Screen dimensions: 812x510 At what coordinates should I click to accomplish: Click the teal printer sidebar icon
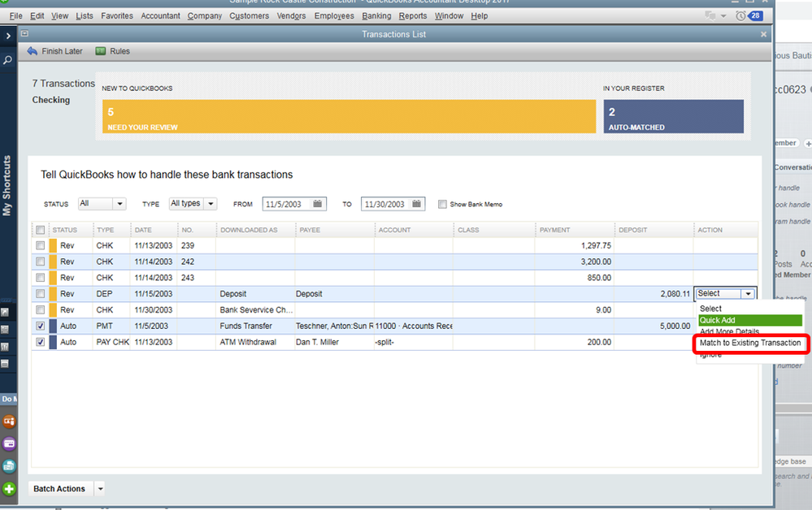(9, 466)
